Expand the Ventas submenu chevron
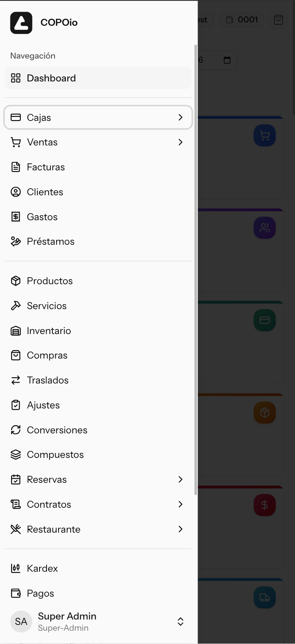This screenshot has height=644, width=295. click(180, 142)
